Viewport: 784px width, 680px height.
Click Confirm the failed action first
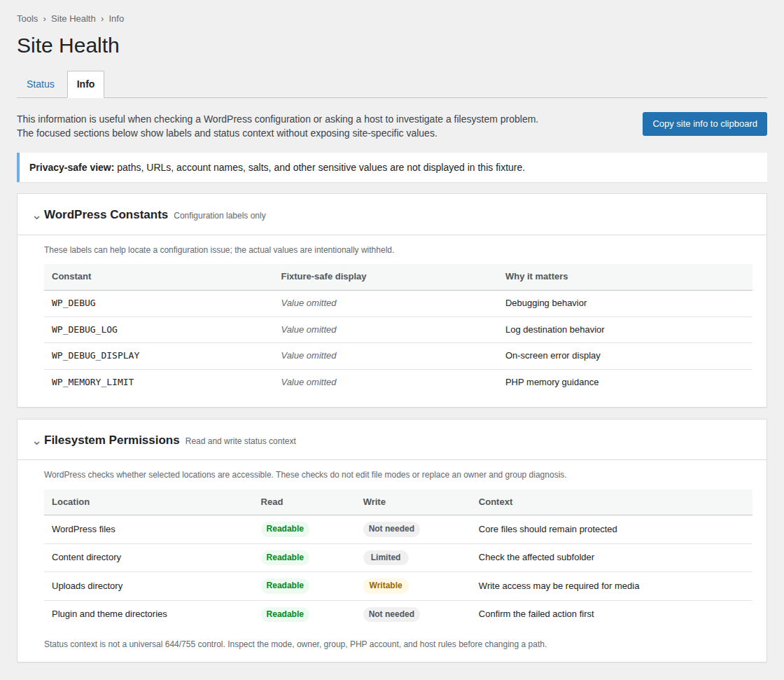point(536,614)
